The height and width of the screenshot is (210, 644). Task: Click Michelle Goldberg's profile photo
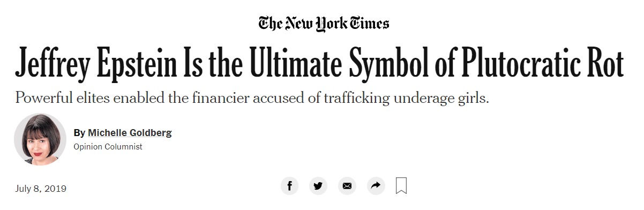[40, 139]
